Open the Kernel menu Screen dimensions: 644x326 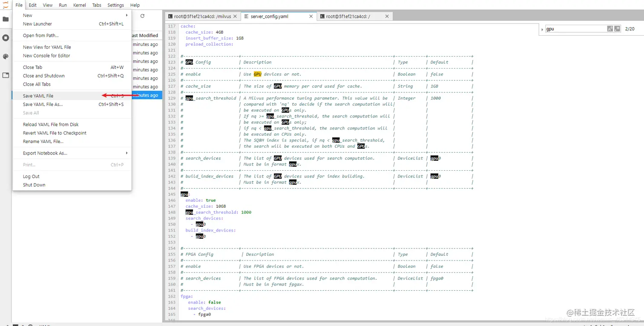pos(80,5)
